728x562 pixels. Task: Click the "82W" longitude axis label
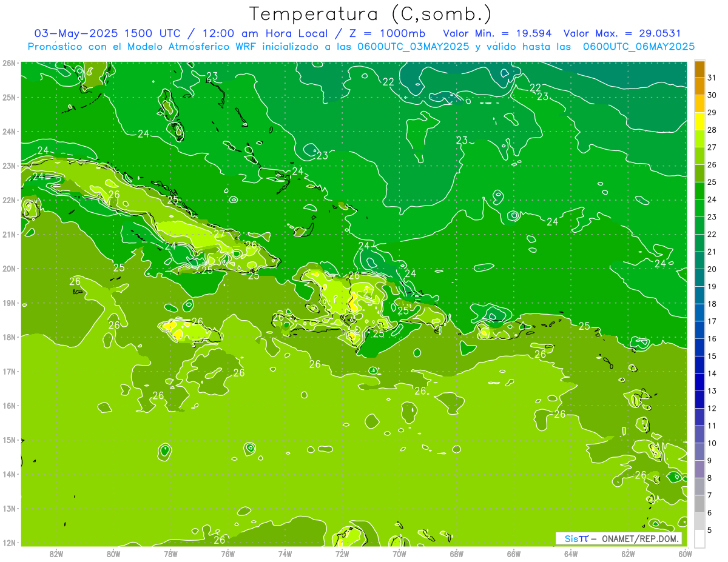click(x=56, y=554)
